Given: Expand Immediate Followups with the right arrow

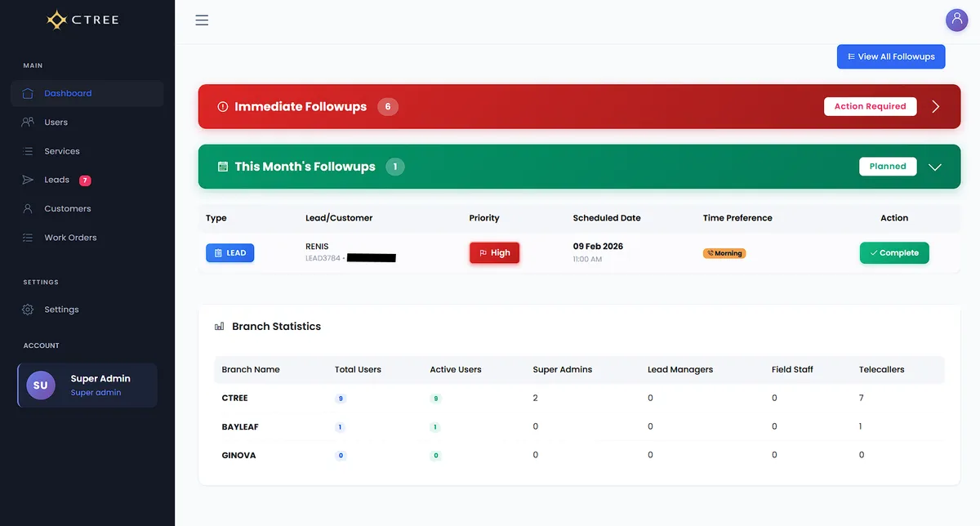Looking at the screenshot, I should (x=936, y=106).
